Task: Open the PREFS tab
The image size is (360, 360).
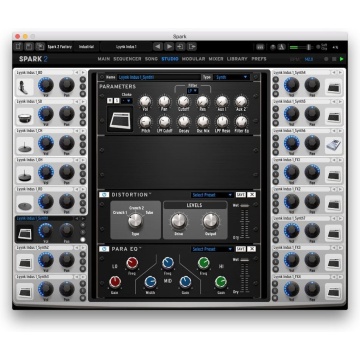Action: (259, 59)
